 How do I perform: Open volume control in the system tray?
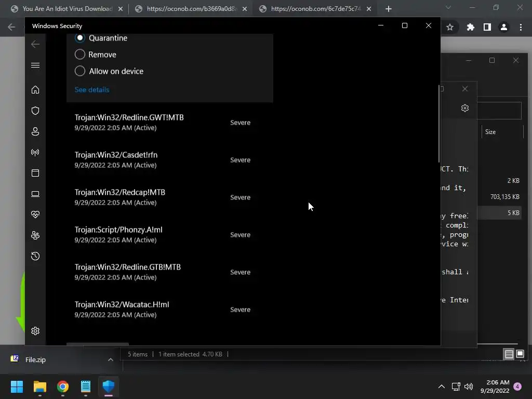click(x=469, y=387)
